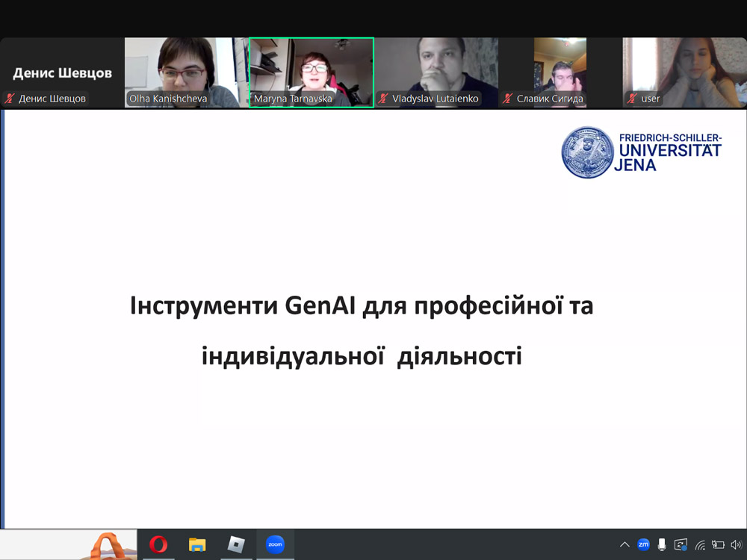Click the active Zoom app icon in taskbar
The height and width of the screenshot is (560, 747).
[x=276, y=544]
